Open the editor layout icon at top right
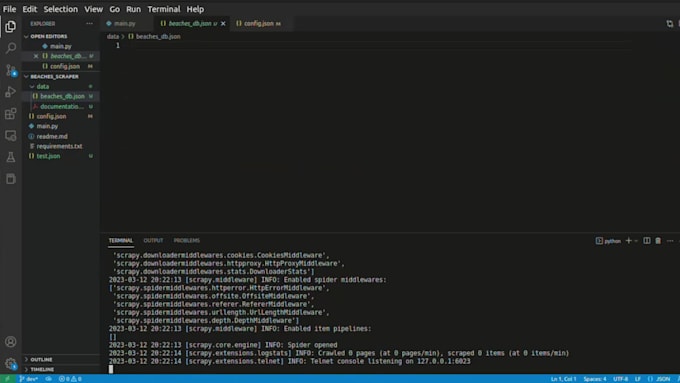Screen dimensions: 680x383 pos(670,23)
